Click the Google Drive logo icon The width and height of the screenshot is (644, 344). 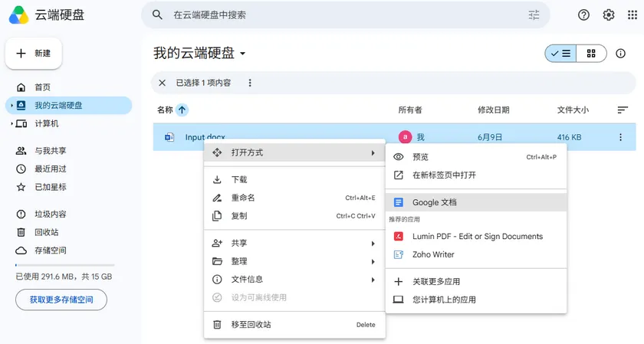tap(19, 15)
